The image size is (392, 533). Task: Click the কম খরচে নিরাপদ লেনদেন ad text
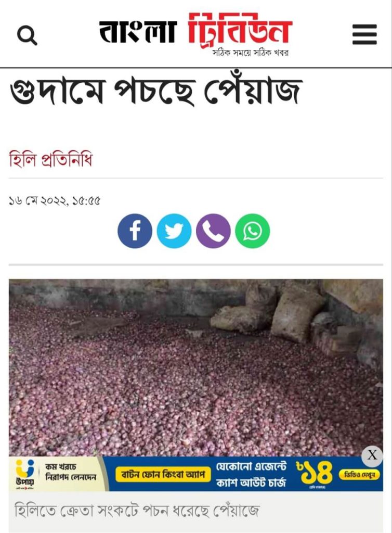click(x=71, y=472)
